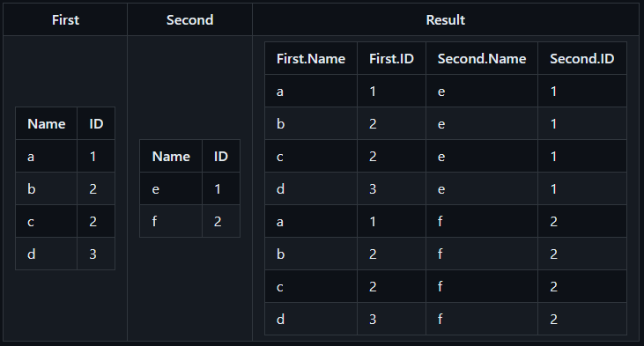
Task: Click ID value 3 in First table
Action: [96, 254]
